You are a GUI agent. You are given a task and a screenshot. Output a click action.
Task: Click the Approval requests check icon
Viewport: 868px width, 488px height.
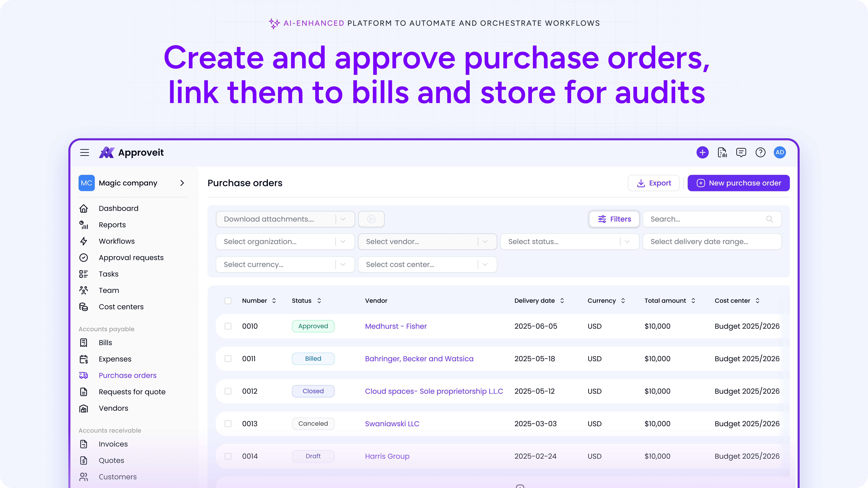84,257
